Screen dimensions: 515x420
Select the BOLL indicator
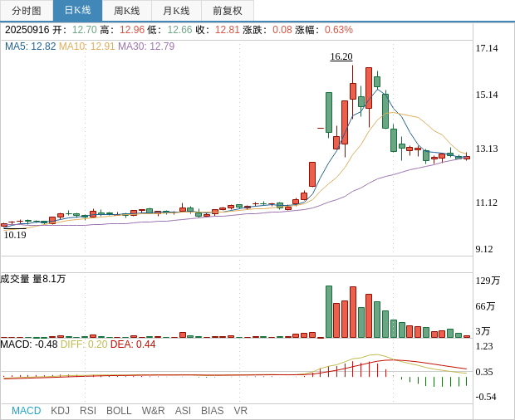(x=119, y=411)
